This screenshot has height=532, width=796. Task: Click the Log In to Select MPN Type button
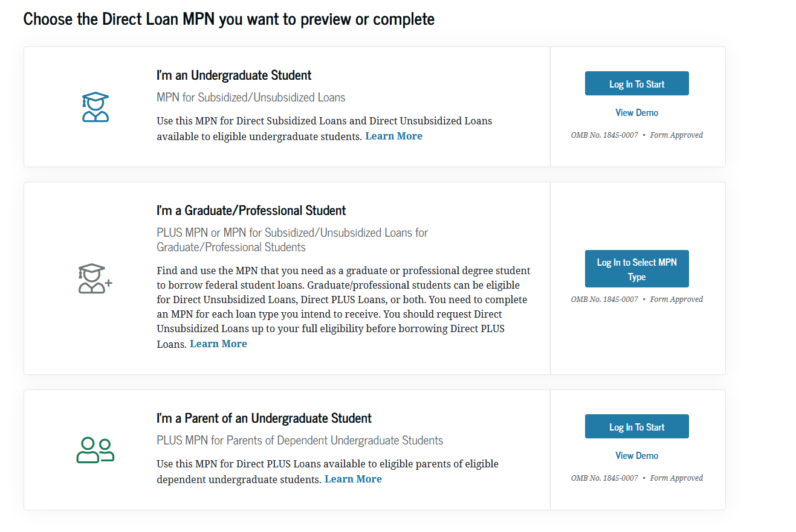point(636,268)
